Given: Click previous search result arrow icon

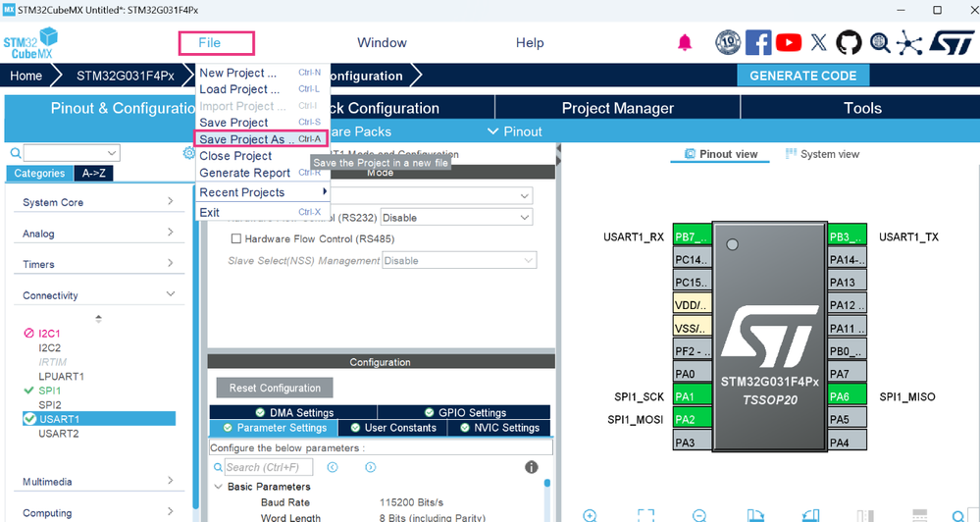Looking at the screenshot, I should tap(333, 467).
